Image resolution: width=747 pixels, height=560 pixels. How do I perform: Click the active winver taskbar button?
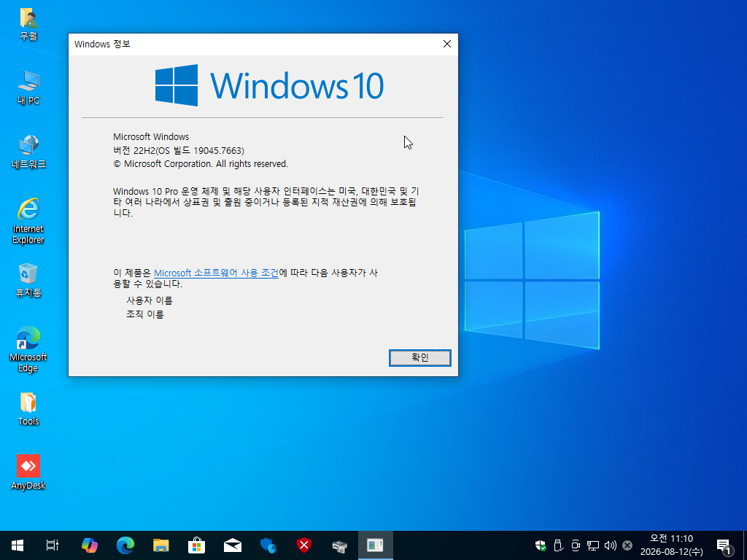(376, 545)
